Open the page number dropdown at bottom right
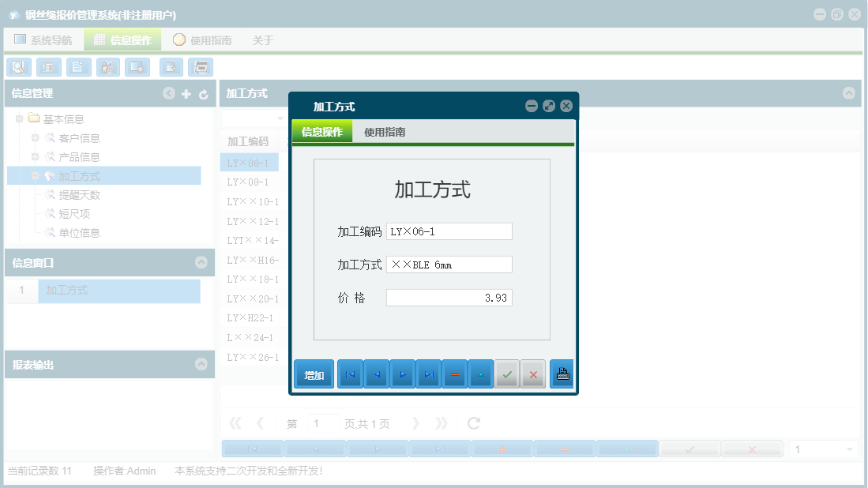Image resolution: width=868 pixels, height=488 pixels. click(x=849, y=448)
